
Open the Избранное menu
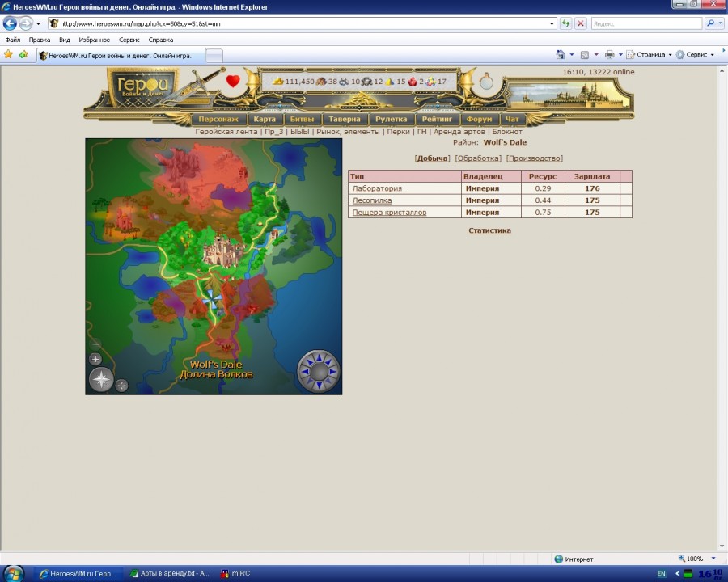[95, 40]
